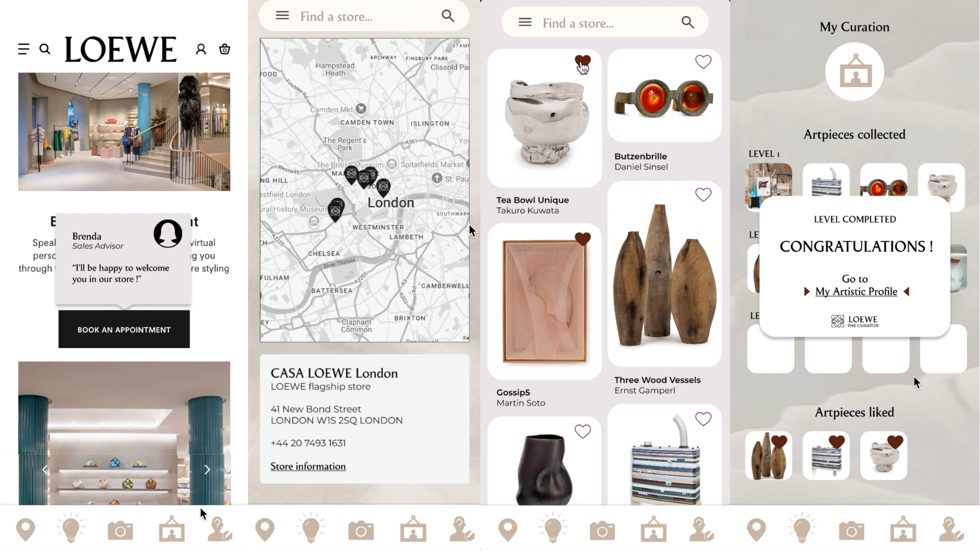The height and width of the screenshot is (551, 980).
Task: Click the My Curation gallery frame icon
Action: (x=855, y=72)
